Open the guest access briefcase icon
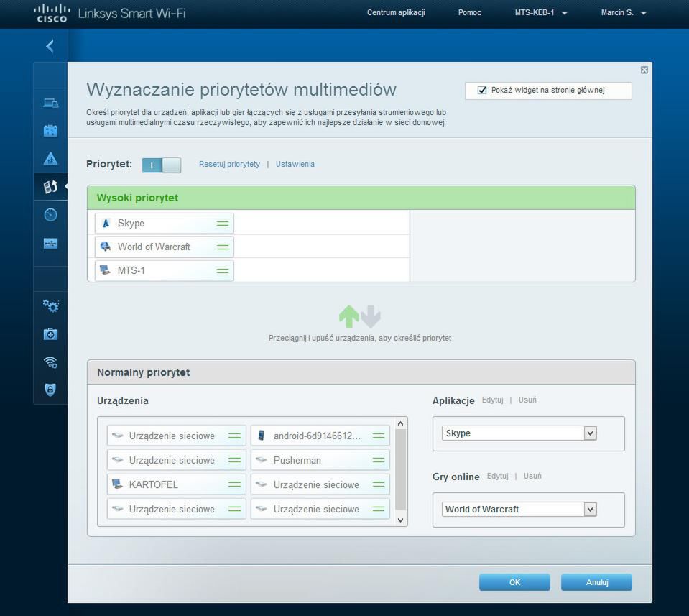Viewport: 689px width, 616px height. point(50,131)
